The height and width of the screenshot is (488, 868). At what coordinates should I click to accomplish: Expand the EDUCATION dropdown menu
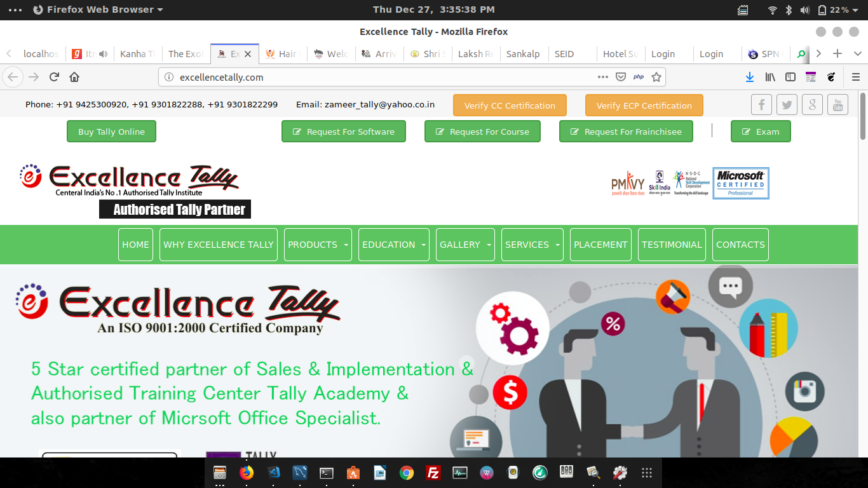click(394, 245)
